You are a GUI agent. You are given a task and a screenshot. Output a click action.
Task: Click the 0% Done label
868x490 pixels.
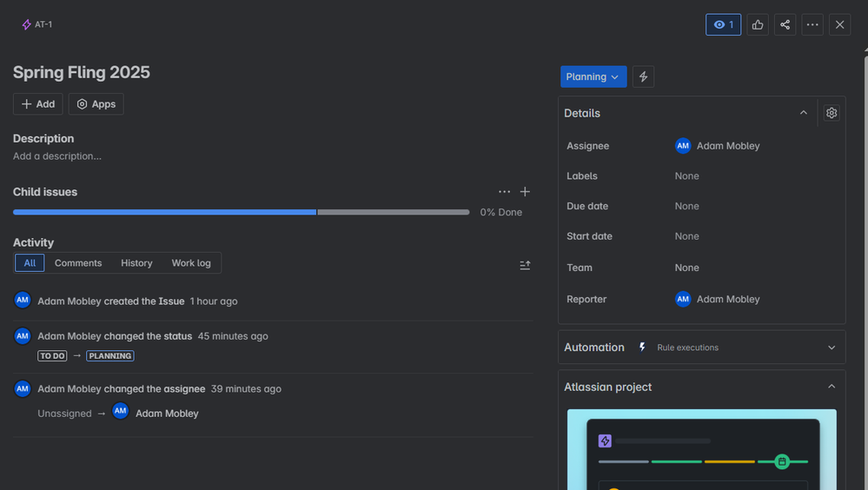point(501,212)
